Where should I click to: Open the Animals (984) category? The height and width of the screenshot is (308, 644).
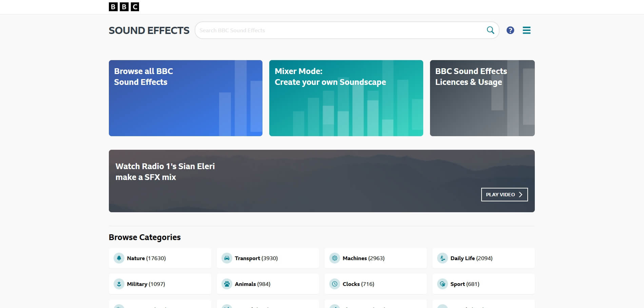point(268,284)
